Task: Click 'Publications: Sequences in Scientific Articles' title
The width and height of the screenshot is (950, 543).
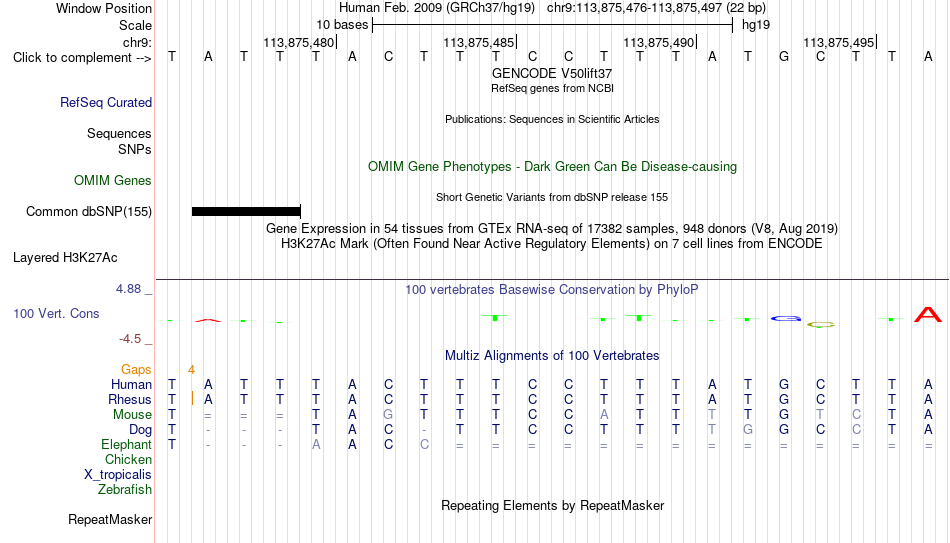Action: tap(552, 119)
